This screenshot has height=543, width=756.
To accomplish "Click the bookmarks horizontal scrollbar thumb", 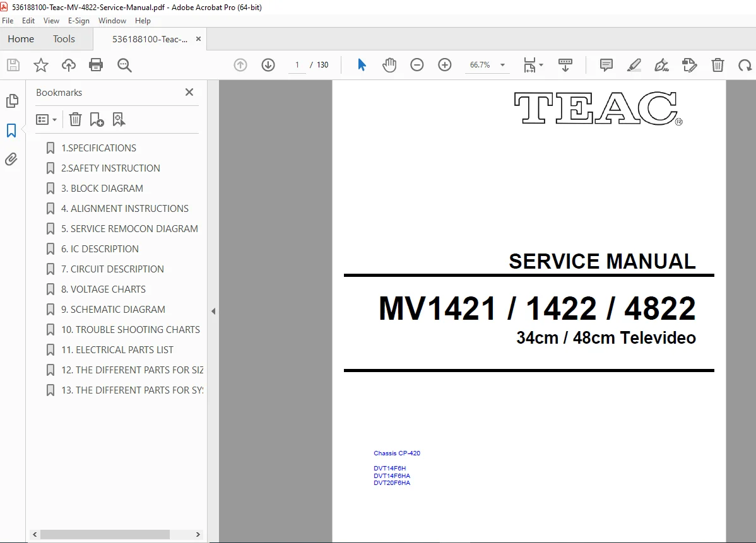I will click(x=105, y=534).
